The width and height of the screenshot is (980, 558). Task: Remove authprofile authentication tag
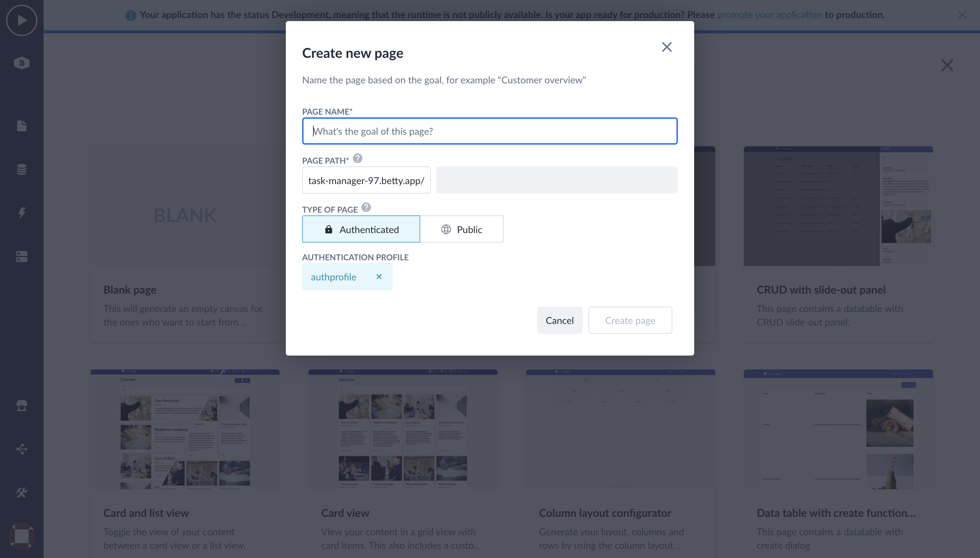point(378,277)
